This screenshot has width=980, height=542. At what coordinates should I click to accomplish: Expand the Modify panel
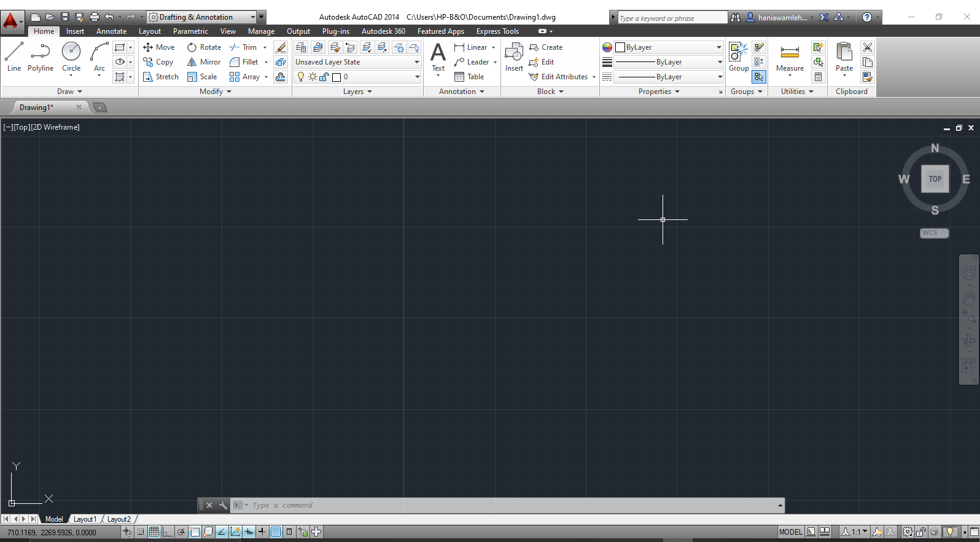pyautogui.click(x=216, y=92)
